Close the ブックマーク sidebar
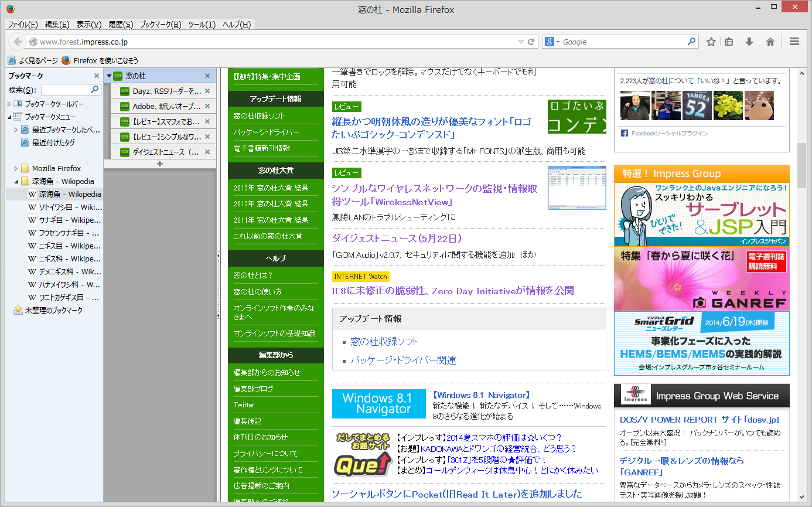812x507 pixels. pos(95,75)
